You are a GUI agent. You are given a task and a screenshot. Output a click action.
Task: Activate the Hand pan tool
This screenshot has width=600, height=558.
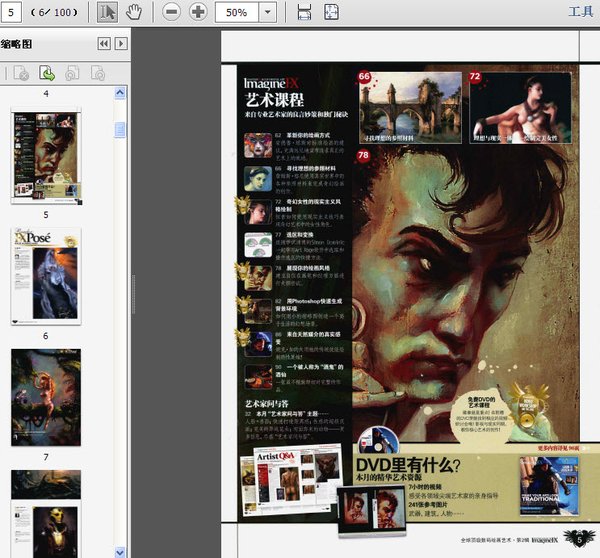[x=134, y=12]
